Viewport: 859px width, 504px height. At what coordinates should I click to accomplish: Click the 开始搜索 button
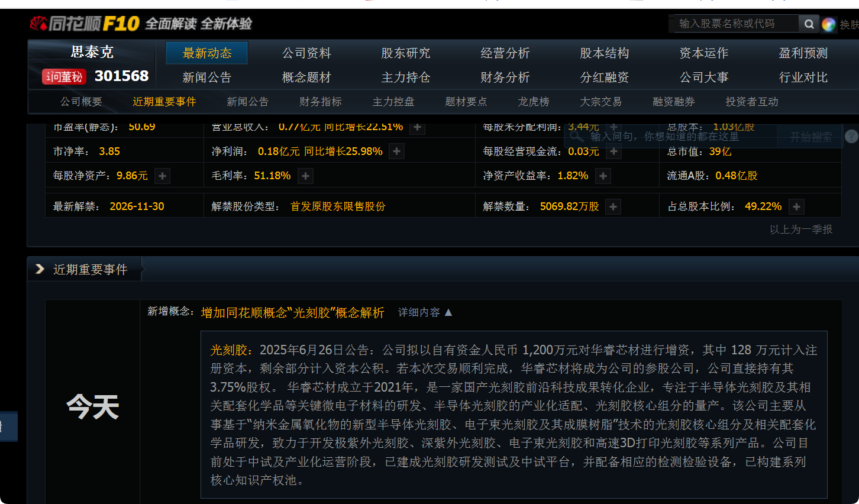(x=811, y=137)
